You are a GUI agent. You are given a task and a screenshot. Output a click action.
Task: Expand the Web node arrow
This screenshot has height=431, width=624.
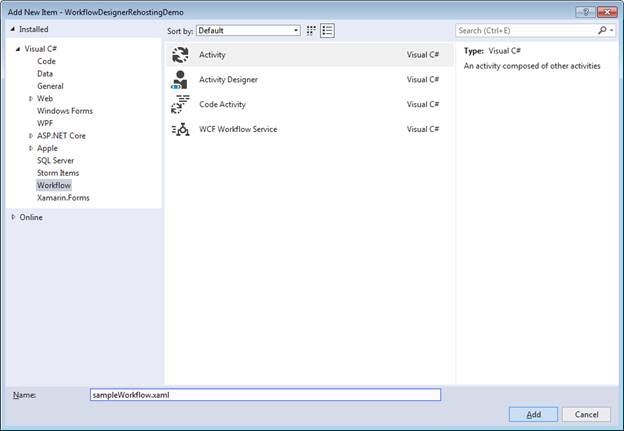[31, 98]
